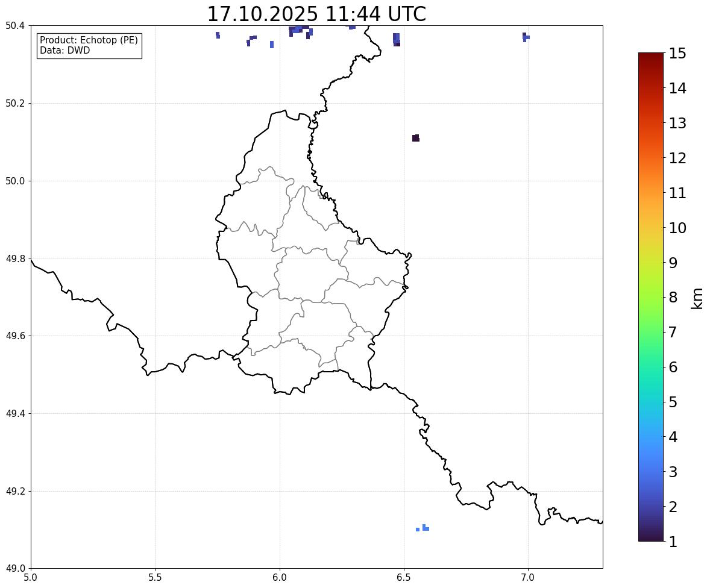Click the plot title '17.10.2025 11:44 UTC'
The height and width of the screenshot is (588, 710).
click(x=316, y=14)
